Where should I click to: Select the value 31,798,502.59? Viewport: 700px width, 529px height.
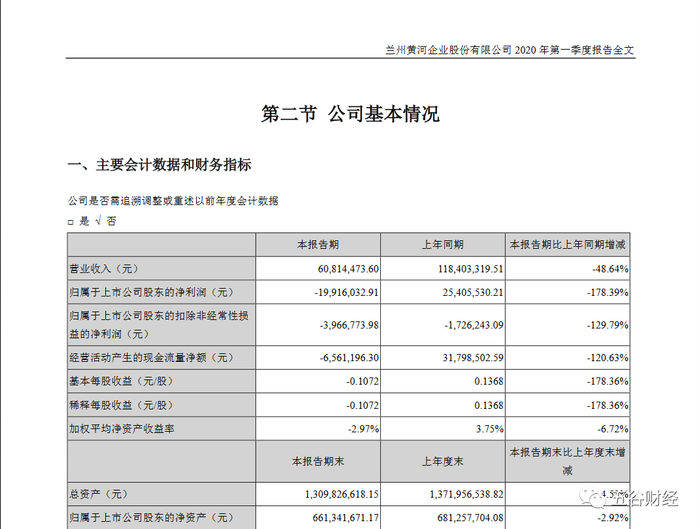[x=473, y=358]
